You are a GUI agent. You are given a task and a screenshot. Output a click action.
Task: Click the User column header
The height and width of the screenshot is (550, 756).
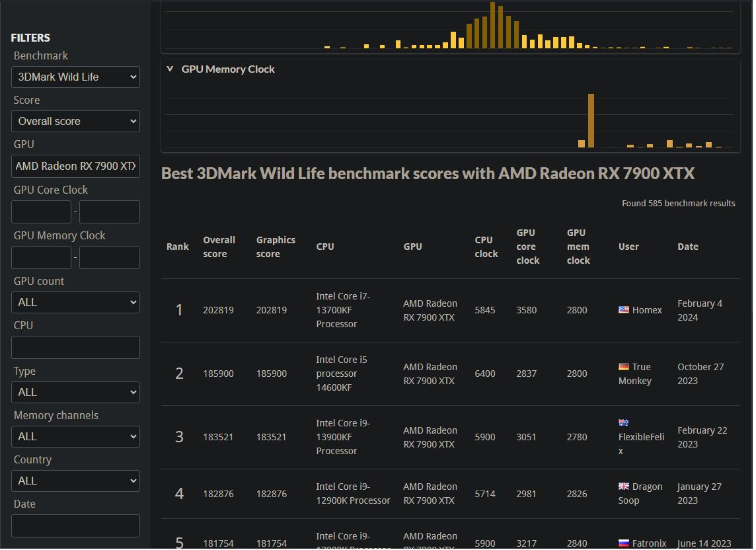[628, 247]
